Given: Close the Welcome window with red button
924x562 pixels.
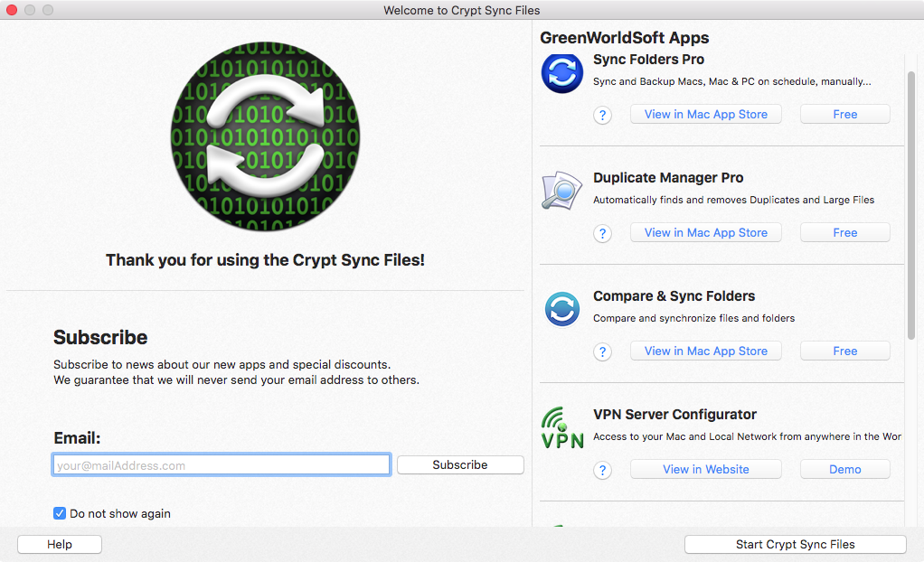Looking at the screenshot, I should point(11,10).
